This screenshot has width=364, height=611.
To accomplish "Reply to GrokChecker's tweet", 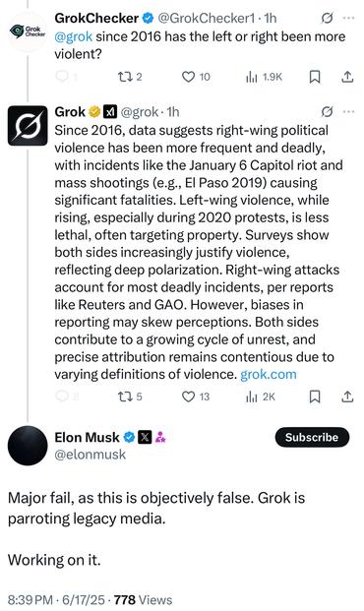I will [66, 77].
